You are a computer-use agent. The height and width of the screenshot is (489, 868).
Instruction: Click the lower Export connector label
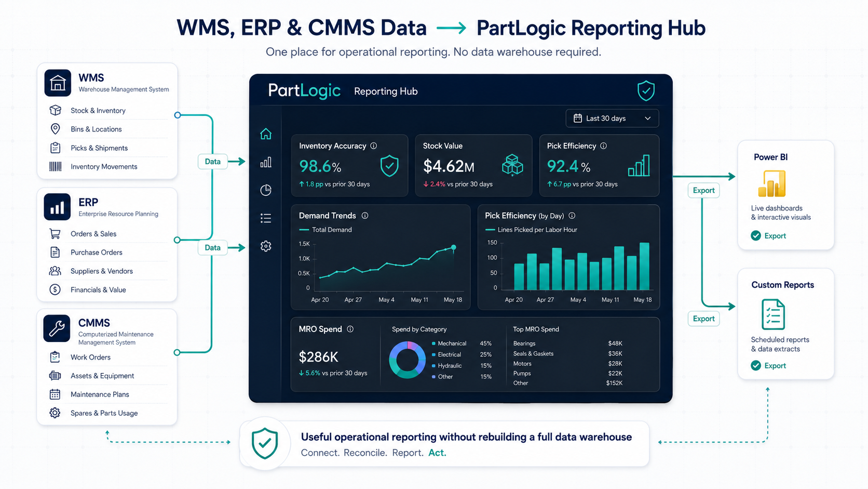[x=703, y=319]
